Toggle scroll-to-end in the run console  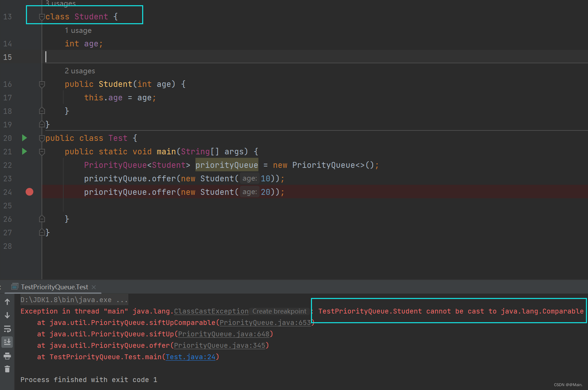(7, 342)
